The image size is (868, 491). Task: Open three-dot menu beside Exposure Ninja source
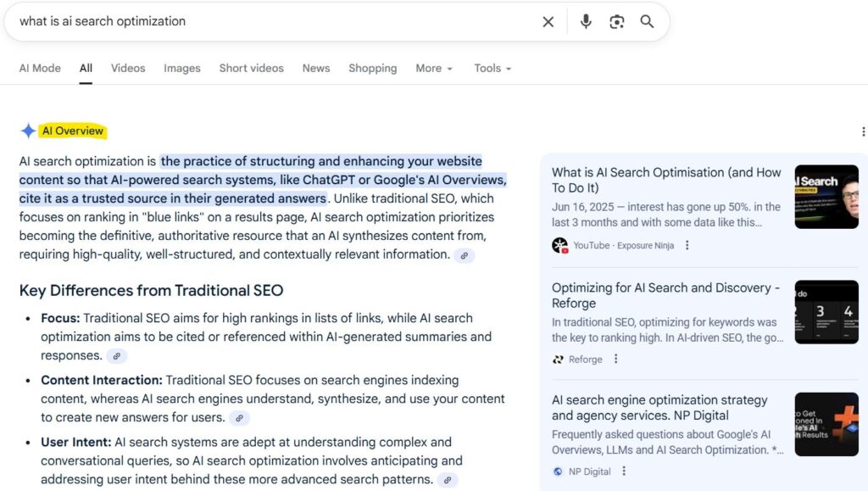pyautogui.click(x=687, y=245)
